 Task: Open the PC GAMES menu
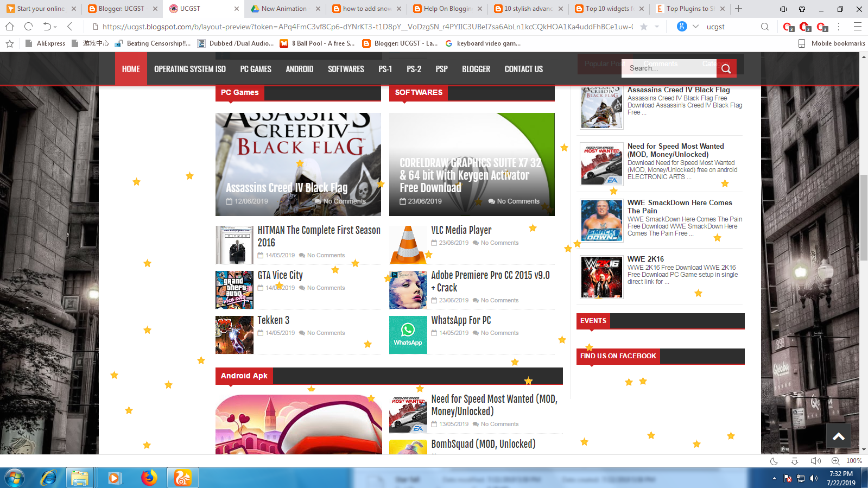[256, 69]
